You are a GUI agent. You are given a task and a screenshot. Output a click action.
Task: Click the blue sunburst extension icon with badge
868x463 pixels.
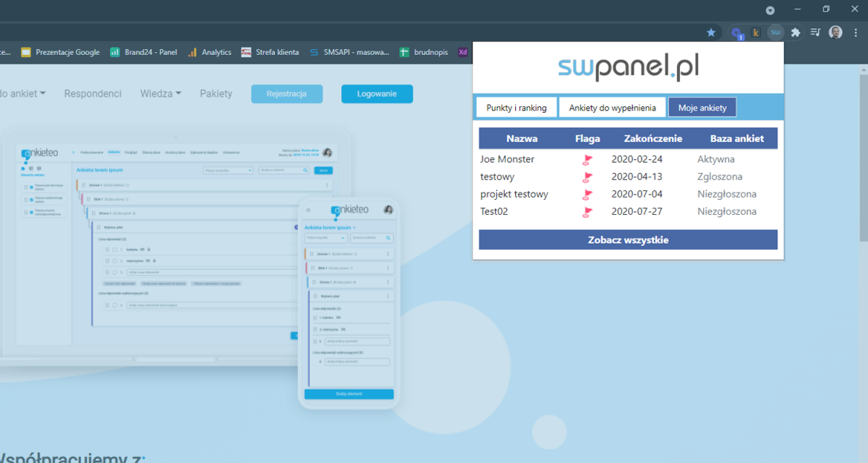pos(736,33)
